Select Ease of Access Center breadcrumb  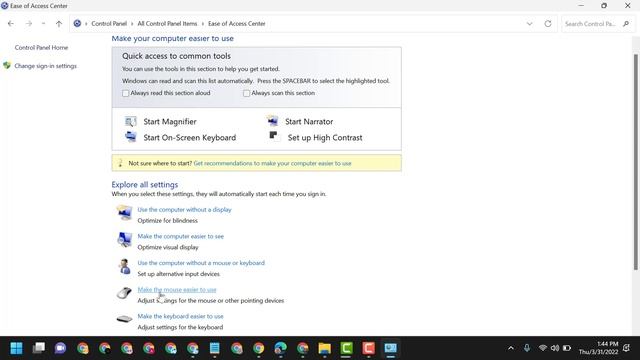pos(237,24)
